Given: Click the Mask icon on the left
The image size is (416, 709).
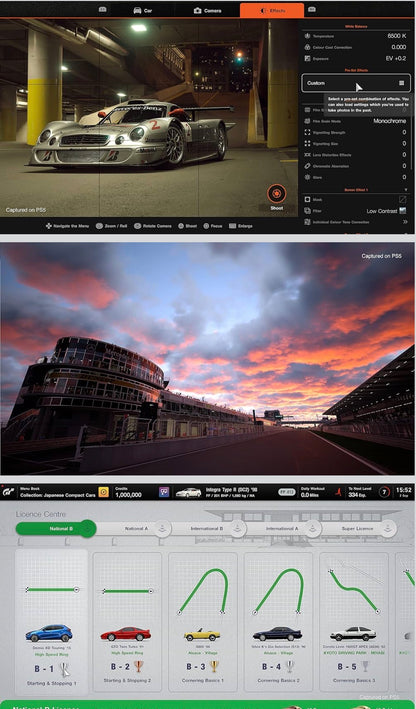Looking at the screenshot, I should point(307,199).
